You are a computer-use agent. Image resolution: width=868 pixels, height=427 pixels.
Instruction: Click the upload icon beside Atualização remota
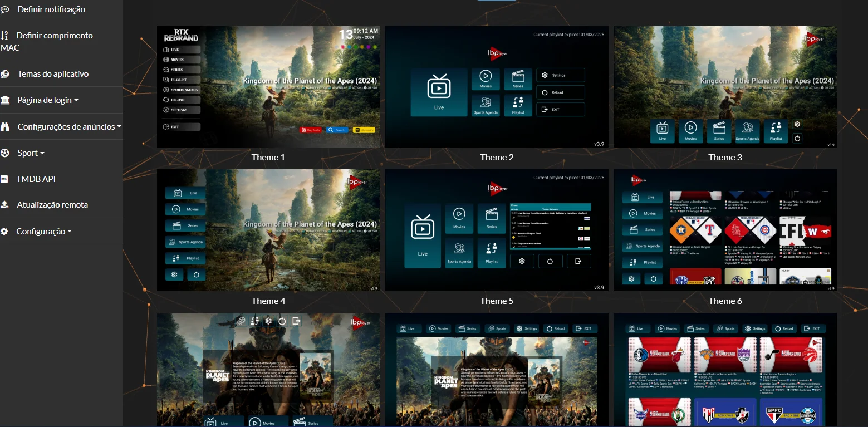click(x=4, y=205)
